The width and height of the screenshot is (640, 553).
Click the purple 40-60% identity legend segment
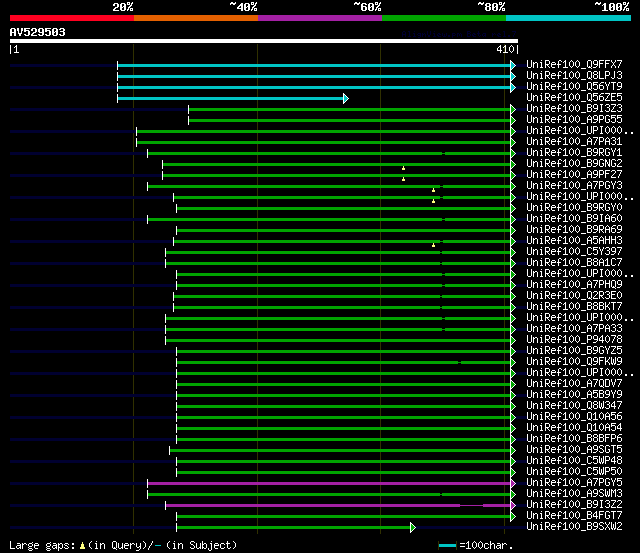pyautogui.click(x=320, y=18)
